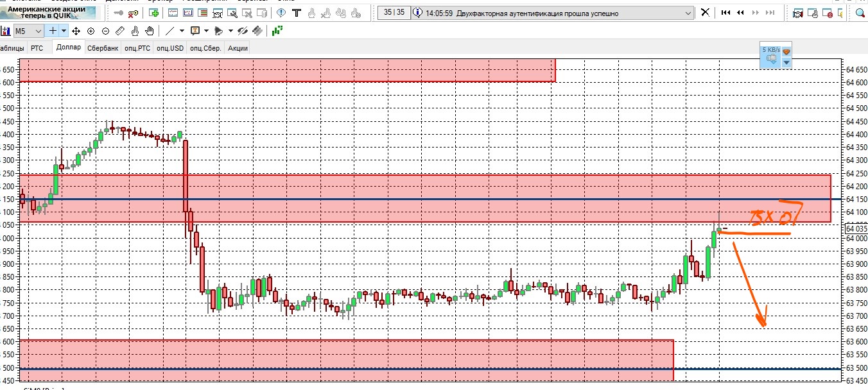Select the hand pan tool

150,31
